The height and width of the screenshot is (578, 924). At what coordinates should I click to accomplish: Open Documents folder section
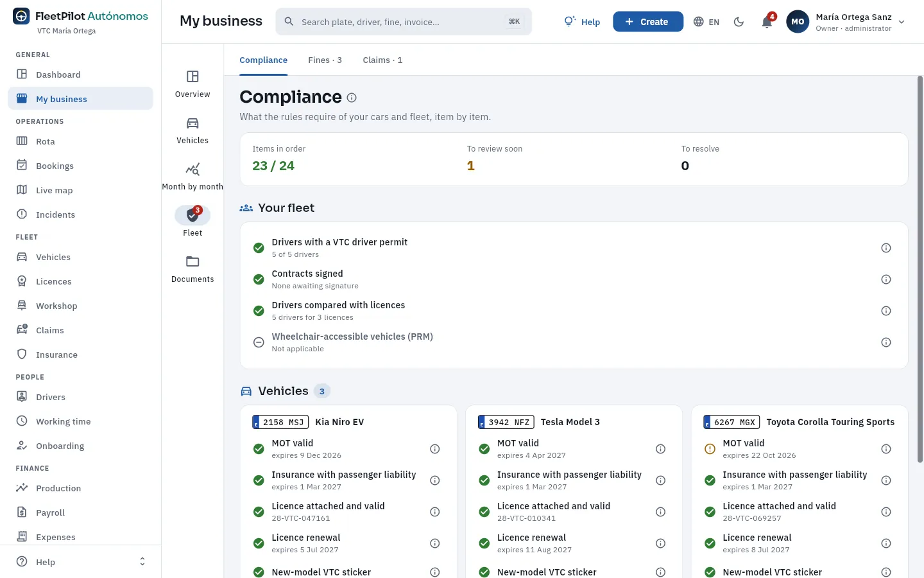[193, 269]
